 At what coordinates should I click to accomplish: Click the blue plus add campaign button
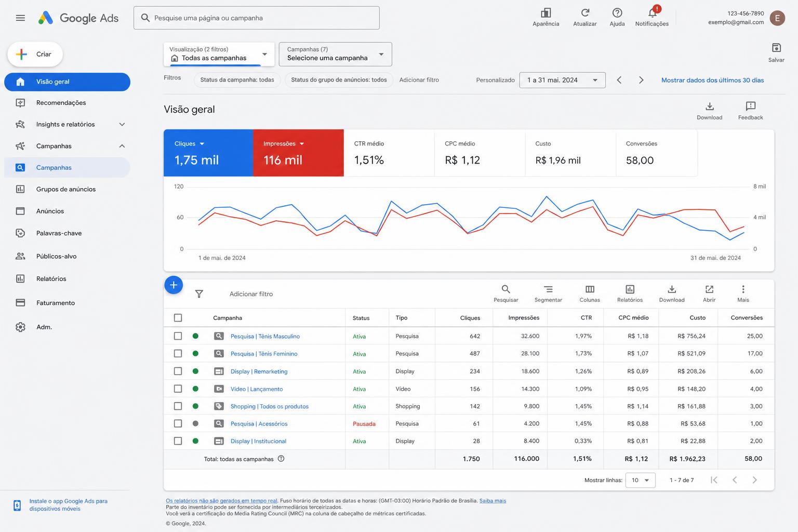click(x=174, y=285)
